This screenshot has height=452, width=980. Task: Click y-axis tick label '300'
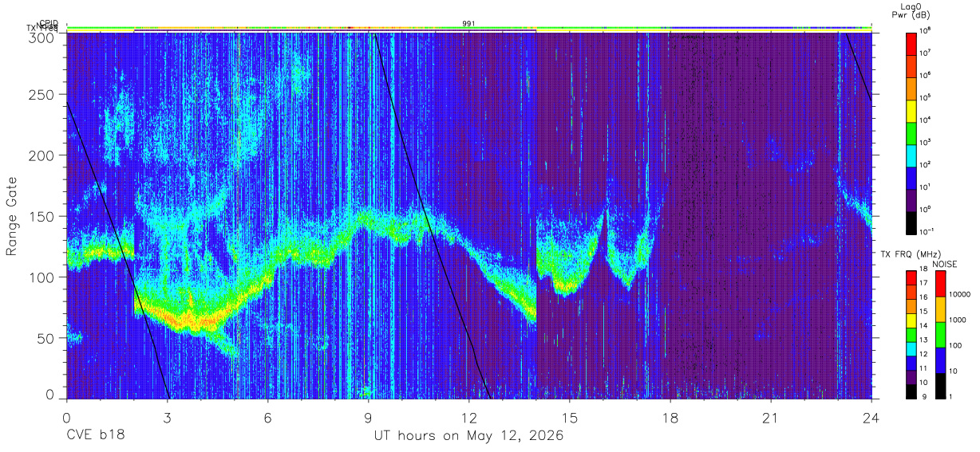coord(41,37)
